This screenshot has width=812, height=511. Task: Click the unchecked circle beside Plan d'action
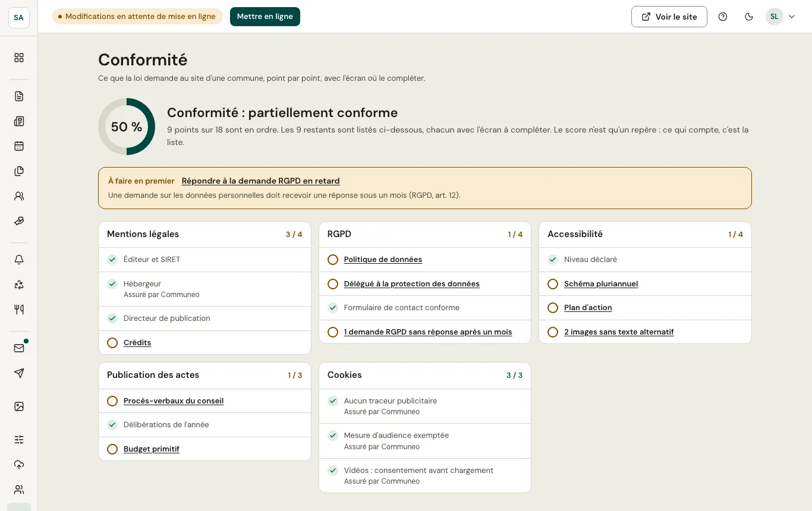click(553, 308)
